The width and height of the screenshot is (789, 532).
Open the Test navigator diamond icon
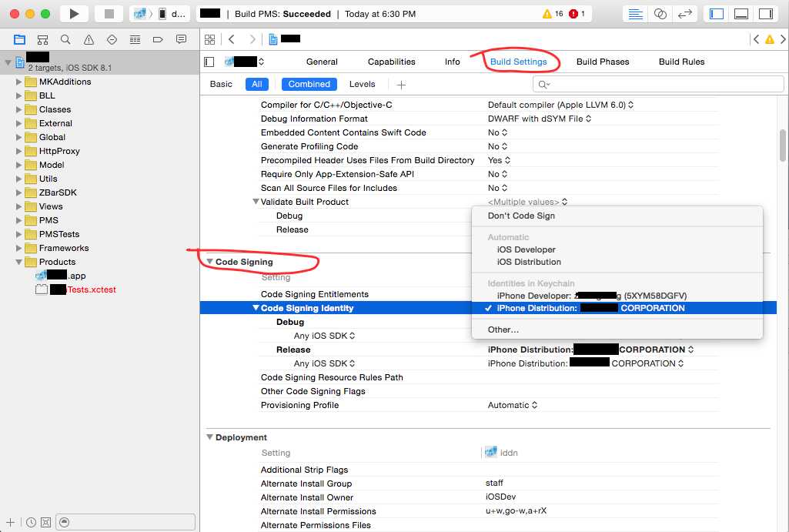112,39
